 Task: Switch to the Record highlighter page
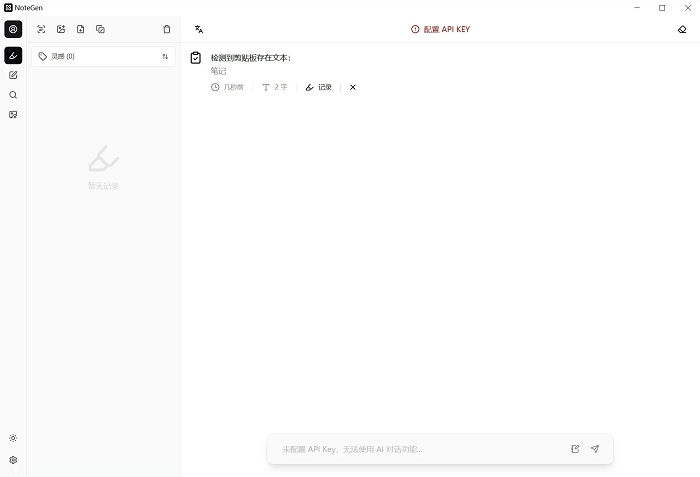click(x=13, y=55)
